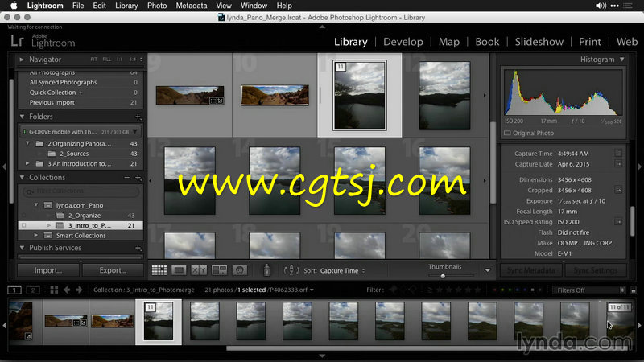Viewport: 644px width, 362px height.
Task: Toggle sort direction A-Z icon
Action: [291, 270]
